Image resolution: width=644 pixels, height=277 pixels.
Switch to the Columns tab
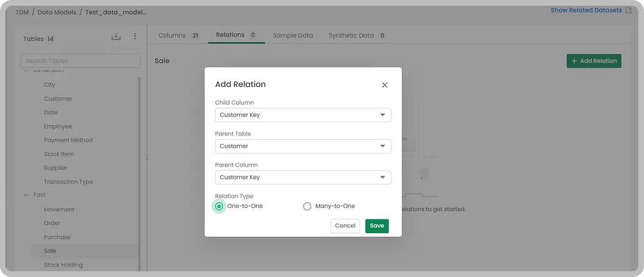[x=178, y=35]
